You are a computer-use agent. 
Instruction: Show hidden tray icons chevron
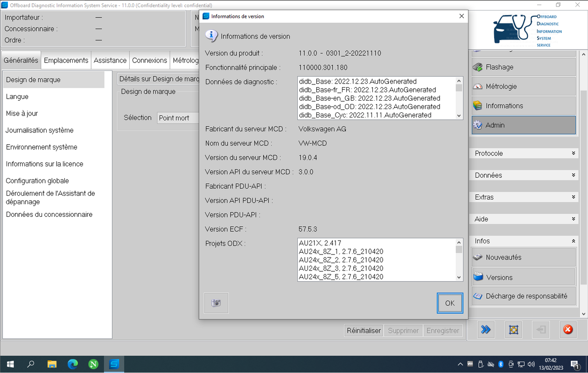click(x=460, y=364)
